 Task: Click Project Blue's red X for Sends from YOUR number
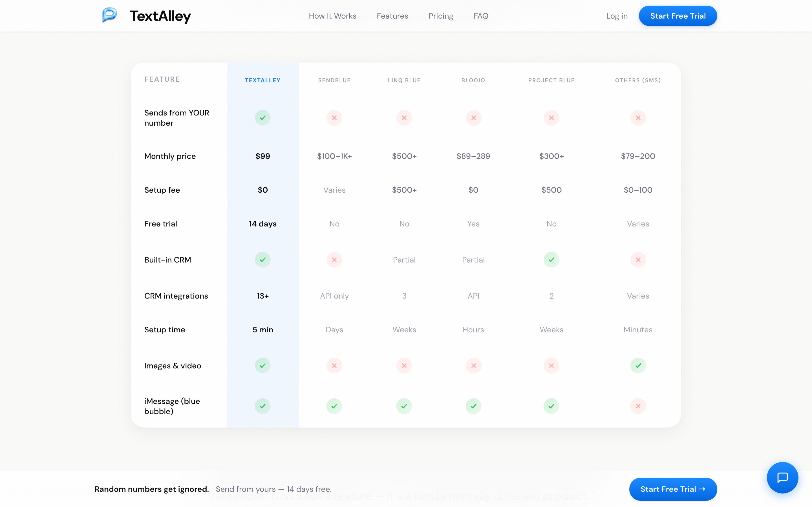click(x=551, y=118)
